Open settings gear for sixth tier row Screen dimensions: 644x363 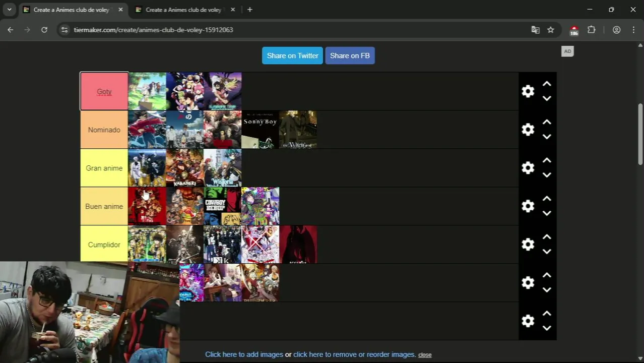pos(528,283)
